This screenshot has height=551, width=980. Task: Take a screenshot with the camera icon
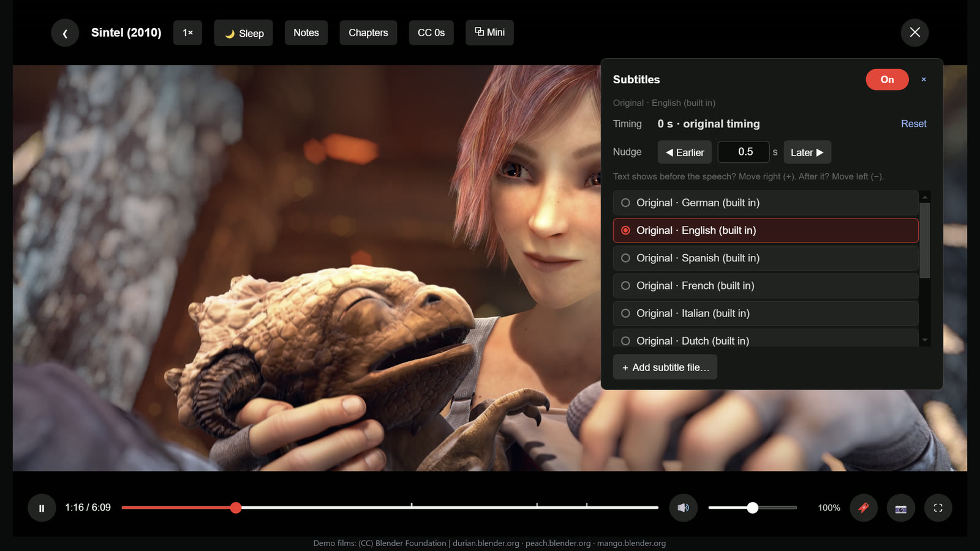901,508
